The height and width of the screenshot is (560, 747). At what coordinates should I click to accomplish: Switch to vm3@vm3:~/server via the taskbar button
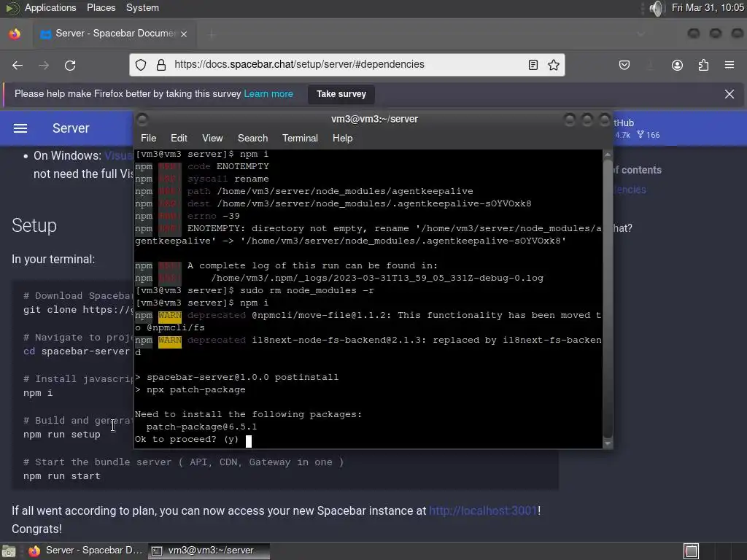point(209,551)
